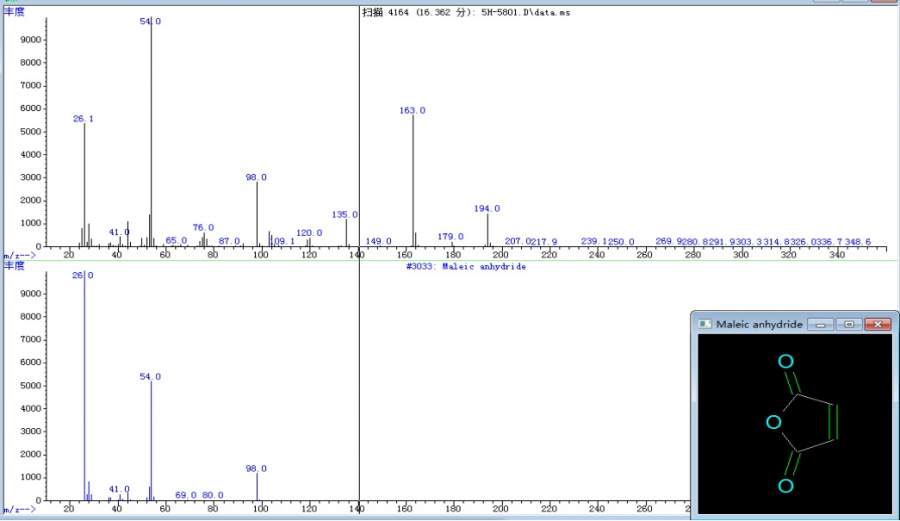Minimize the Maleic anhydride structure window
Viewport: 900px width, 521px height.
click(x=821, y=325)
